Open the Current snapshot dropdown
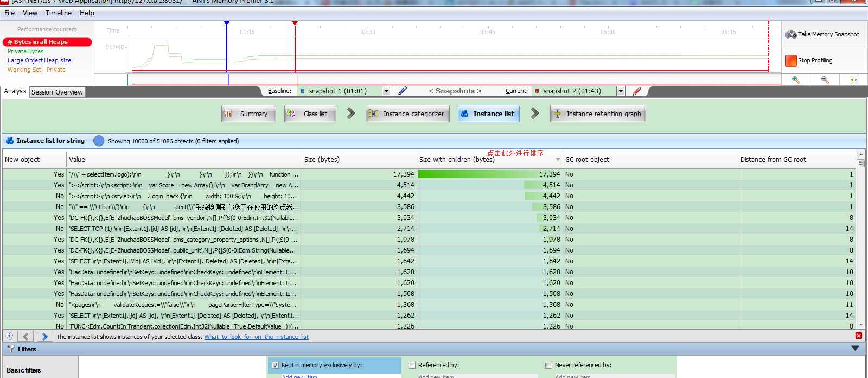Screen dimensions: 868x378 point(621,91)
